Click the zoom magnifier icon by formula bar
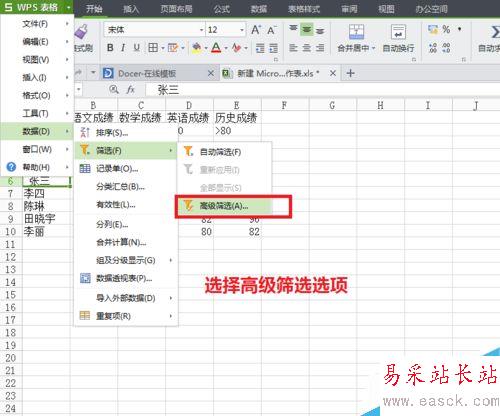Image resolution: width=500 pixels, height=416 pixels. [114, 89]
